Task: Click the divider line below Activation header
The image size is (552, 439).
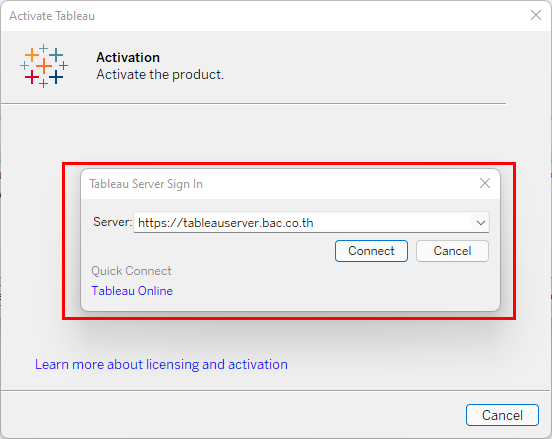Action: point(253,104)
